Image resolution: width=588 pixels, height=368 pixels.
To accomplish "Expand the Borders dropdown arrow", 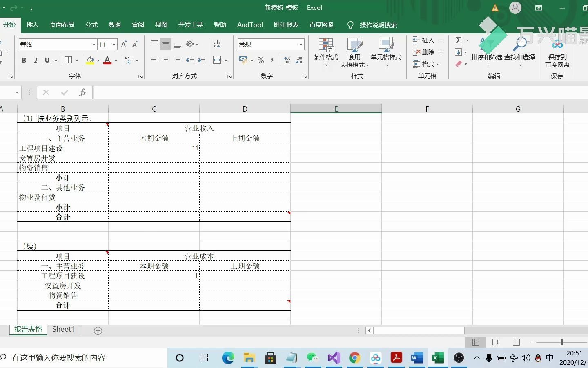I will pos(77,60).
